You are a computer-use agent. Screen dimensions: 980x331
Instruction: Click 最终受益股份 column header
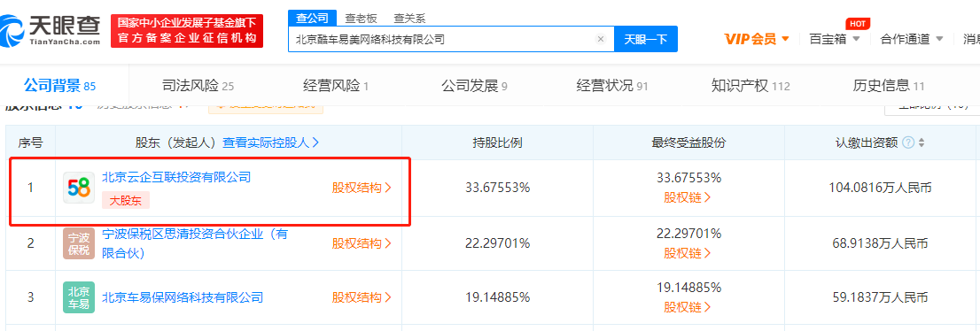point(688,142)
